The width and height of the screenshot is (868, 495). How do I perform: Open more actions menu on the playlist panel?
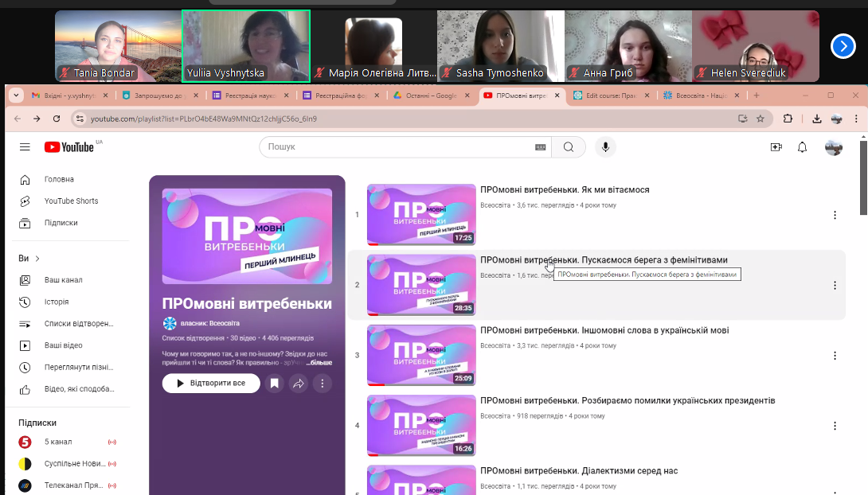[322, 384]
